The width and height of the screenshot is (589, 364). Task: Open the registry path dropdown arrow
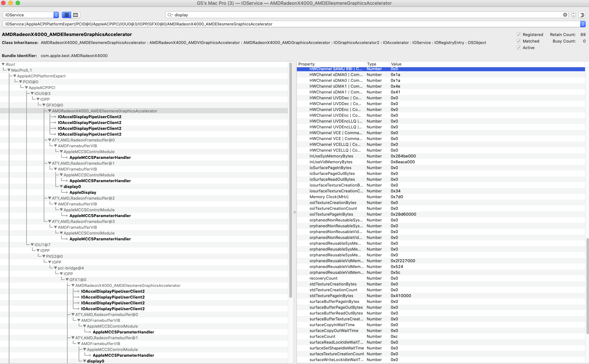[583, 24]
